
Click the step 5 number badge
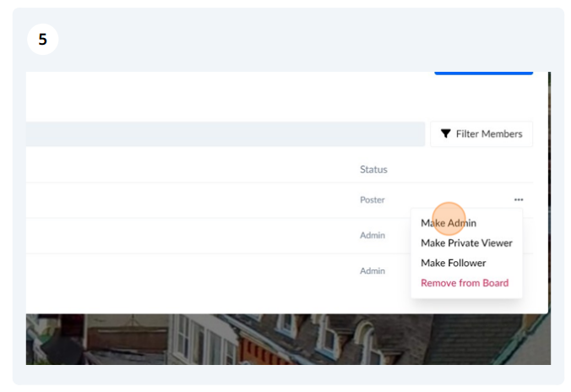pos(42,39)
